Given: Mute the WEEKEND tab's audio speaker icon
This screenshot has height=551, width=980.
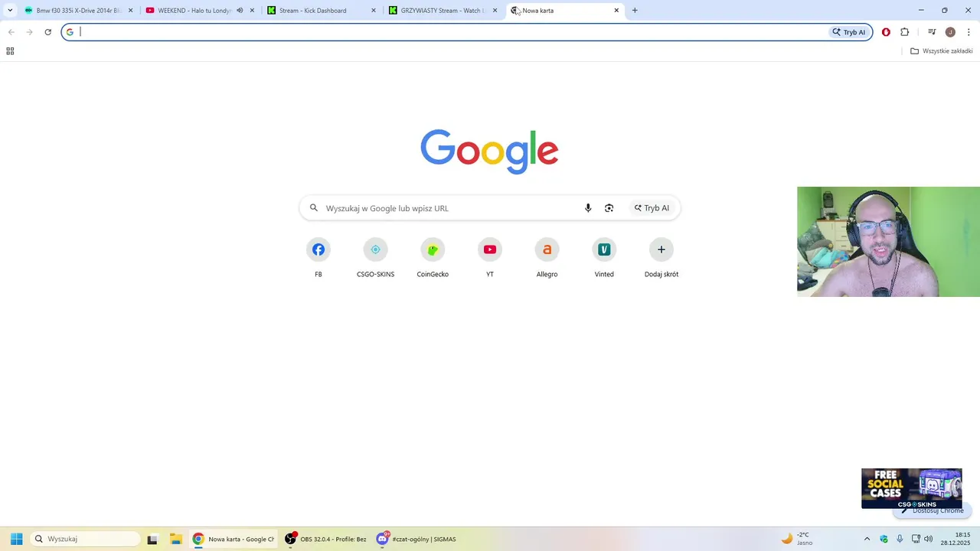Looking at the screenshot, I should (240, 11).
